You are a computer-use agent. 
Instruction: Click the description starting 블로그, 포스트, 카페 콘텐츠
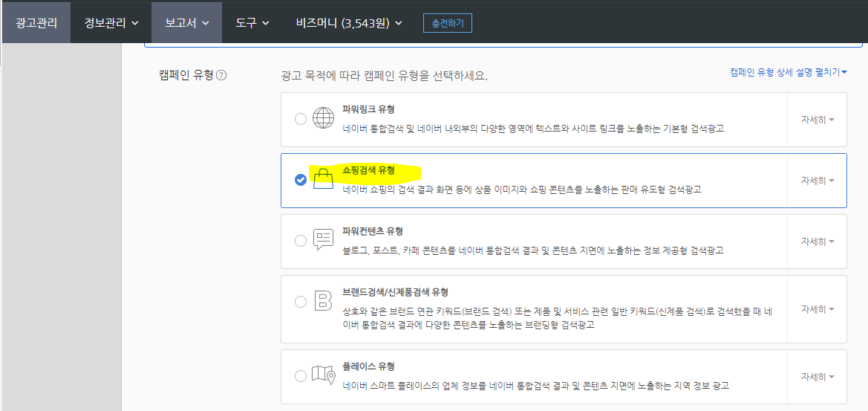pos(533,250)
